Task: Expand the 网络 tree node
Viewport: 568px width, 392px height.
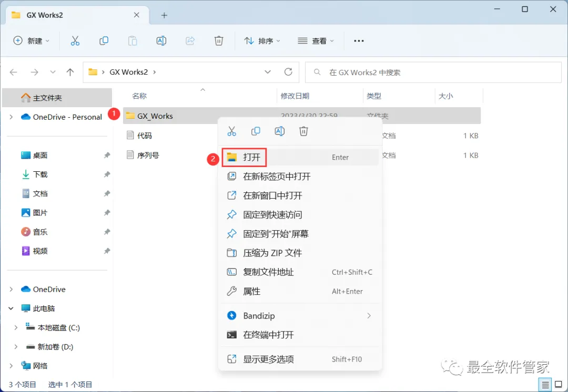Action: (11, 366)
